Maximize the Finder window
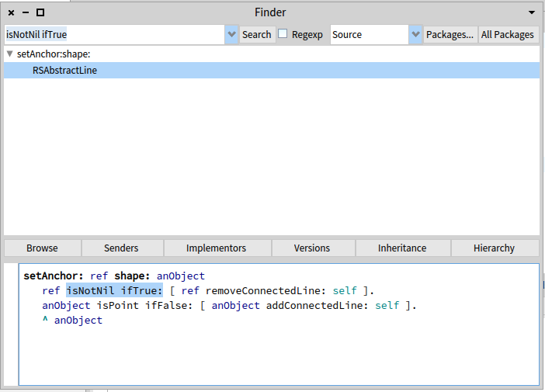The height and width of the screenshot is (392, 545). pos(40,13)
